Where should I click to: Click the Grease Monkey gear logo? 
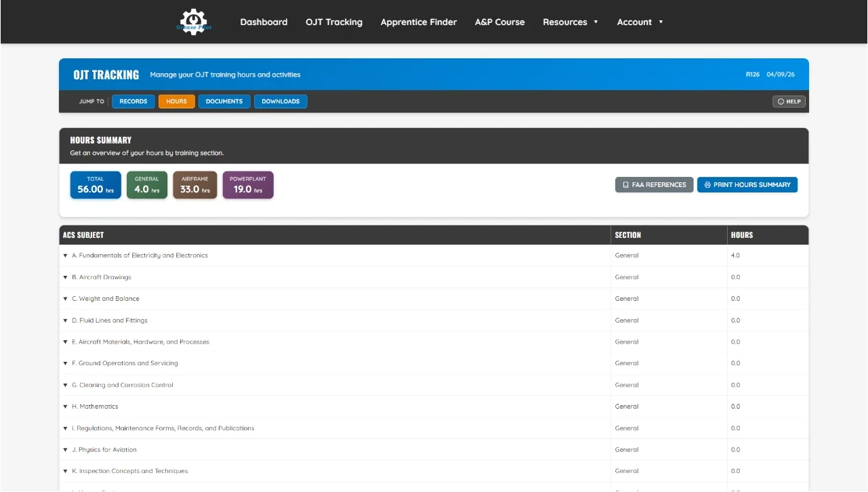(x=194, y=21)
